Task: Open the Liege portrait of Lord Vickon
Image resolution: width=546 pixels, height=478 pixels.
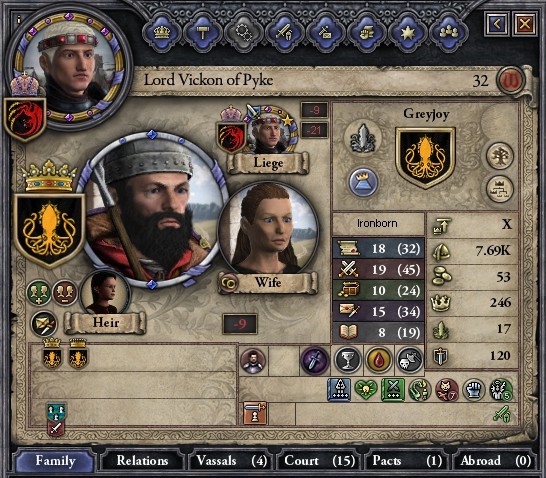Action: [271, 133]
